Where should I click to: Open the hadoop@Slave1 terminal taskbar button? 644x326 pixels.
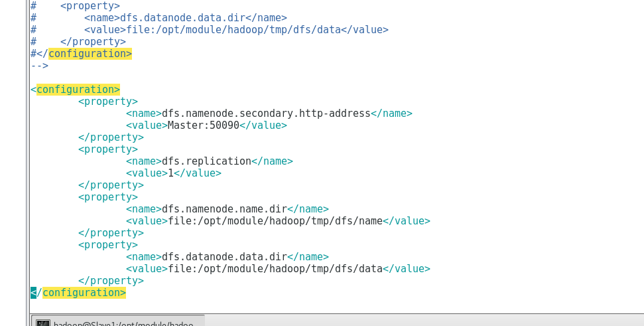click(x=118, y=321)
